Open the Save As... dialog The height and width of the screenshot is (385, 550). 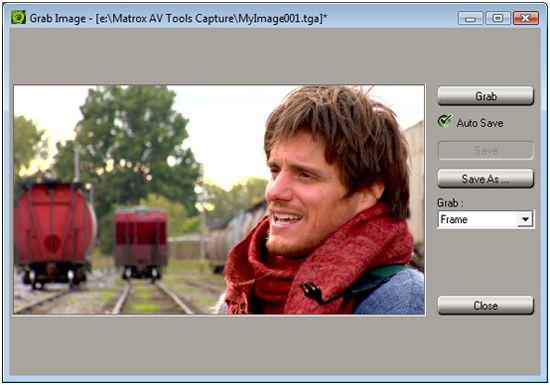click(485, 179)
